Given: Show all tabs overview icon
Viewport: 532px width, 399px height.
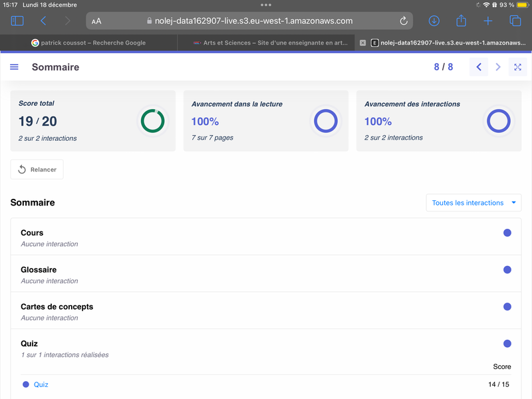Looking at the screenshot, I should coord(515,21).
